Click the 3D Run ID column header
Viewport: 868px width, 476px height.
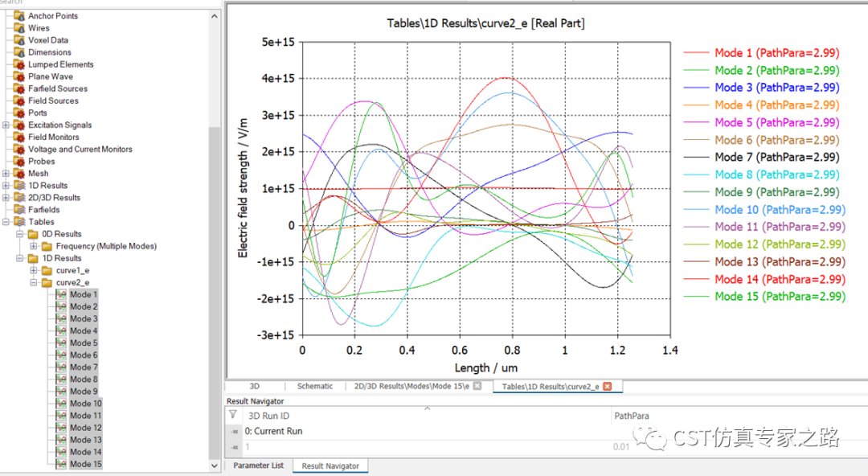(426, 416)
